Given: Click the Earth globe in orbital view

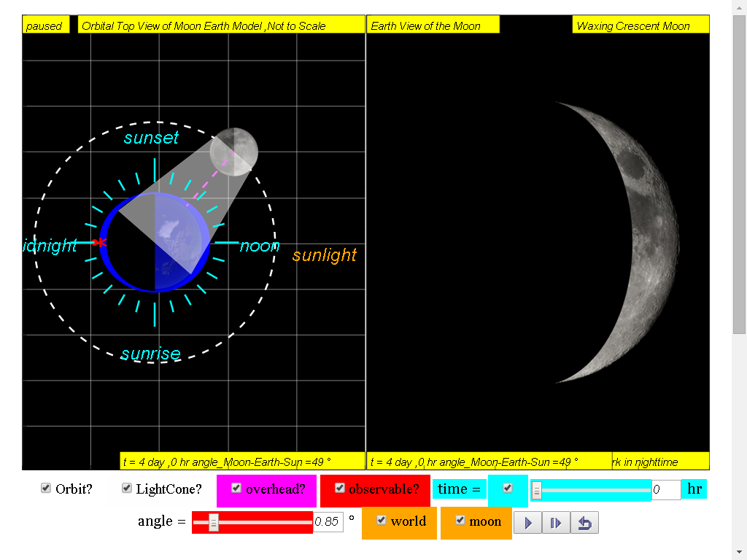Looking at the screenshot, I should (155, 242).
